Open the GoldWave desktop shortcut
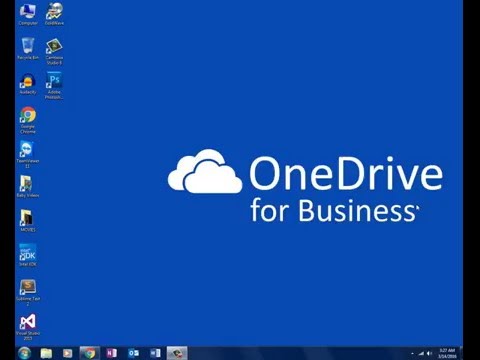480x360 pixels. click(x=54, y=14)
